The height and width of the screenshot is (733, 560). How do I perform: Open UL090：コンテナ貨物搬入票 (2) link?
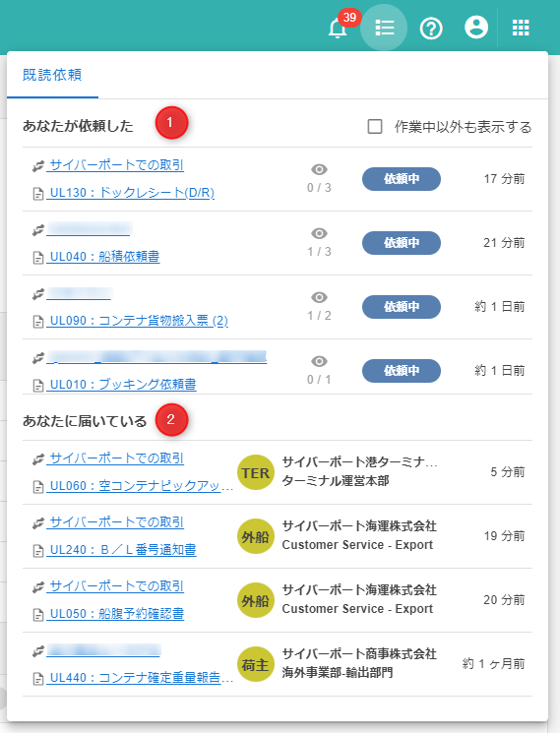click(138, 321)
